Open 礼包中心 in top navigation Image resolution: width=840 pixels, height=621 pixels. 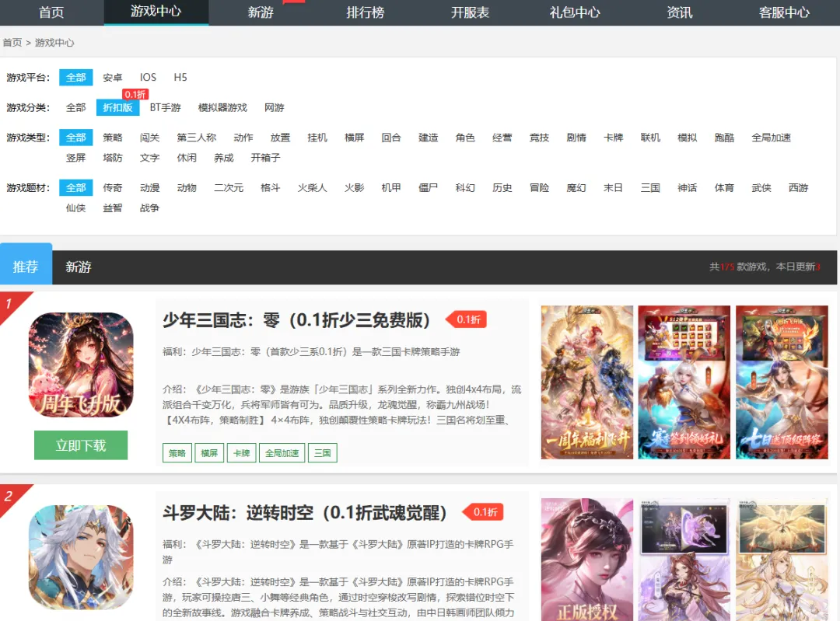tap(575, 12)
